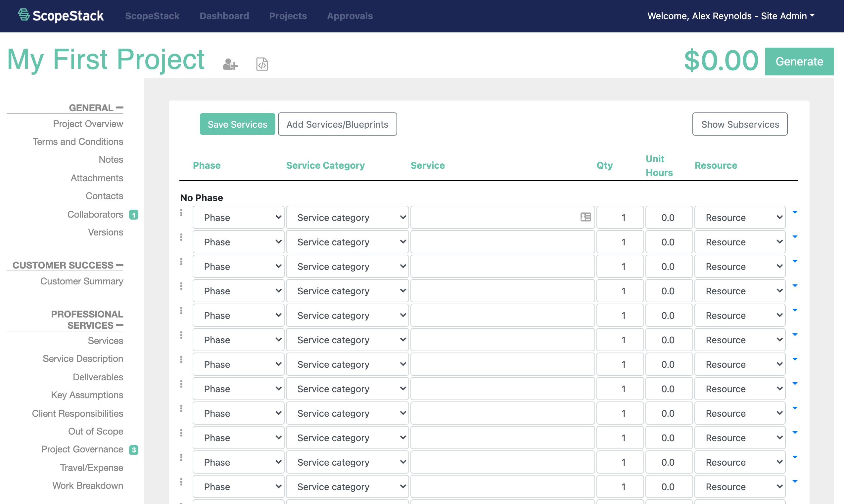
Task: Click the drag handle of fifth service row
Action: [x=181, y=311]
